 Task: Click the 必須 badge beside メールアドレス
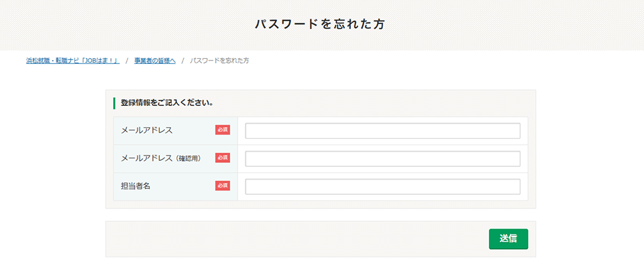[x=222, y=130]
